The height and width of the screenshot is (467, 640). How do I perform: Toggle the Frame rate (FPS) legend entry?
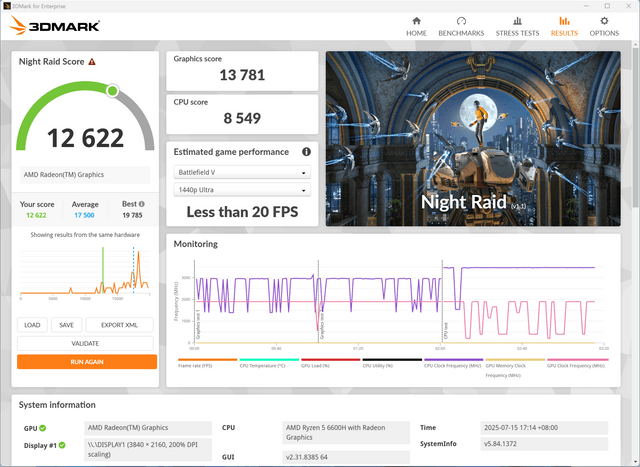(x=207, y=363)
